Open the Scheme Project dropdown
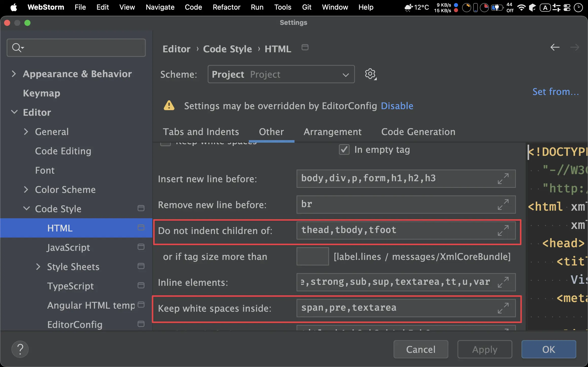The height and width of the screenshot is (367, 588). [x=281, y=74]
